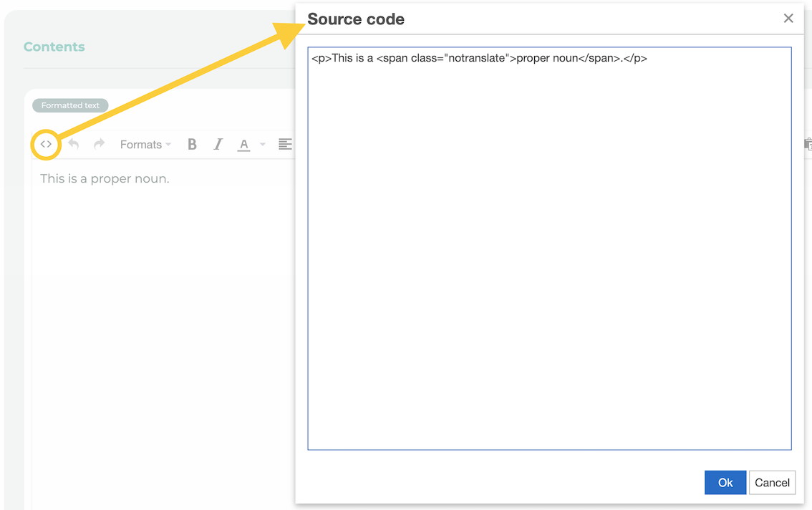Screen dimensions: 812x510
Task: Select the align left icon
Action: tap(285, 145)
